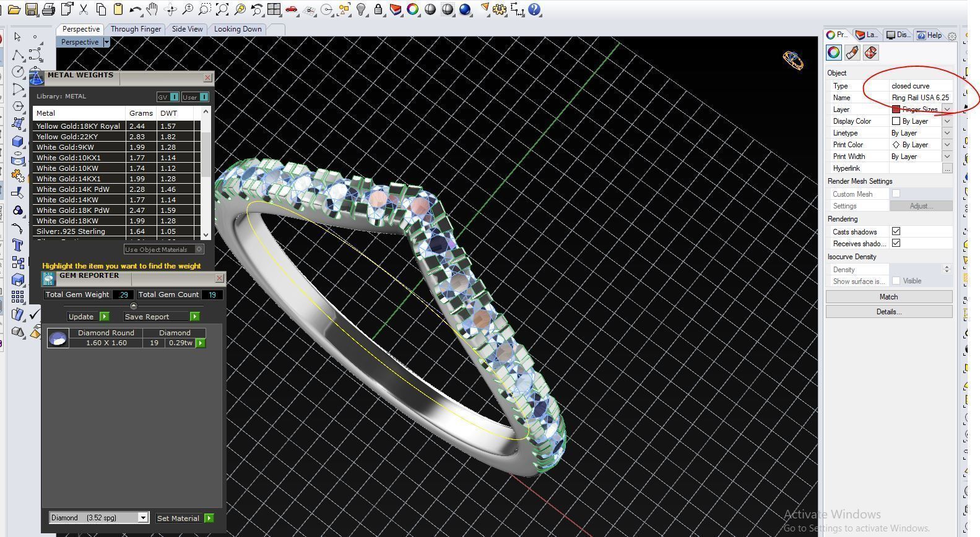Click the checkmark icon in left sidebar

35,315
